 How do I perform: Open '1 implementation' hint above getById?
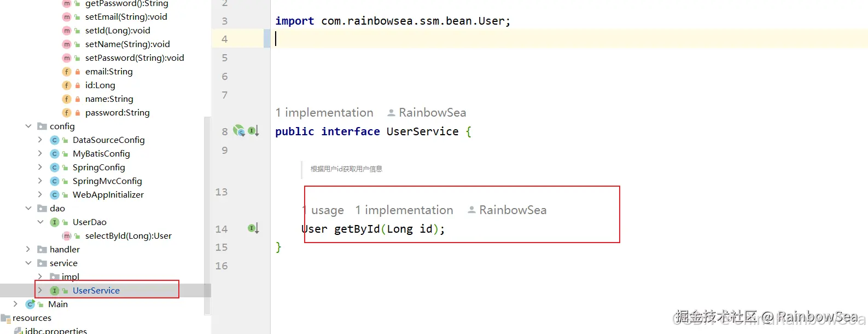404,210
